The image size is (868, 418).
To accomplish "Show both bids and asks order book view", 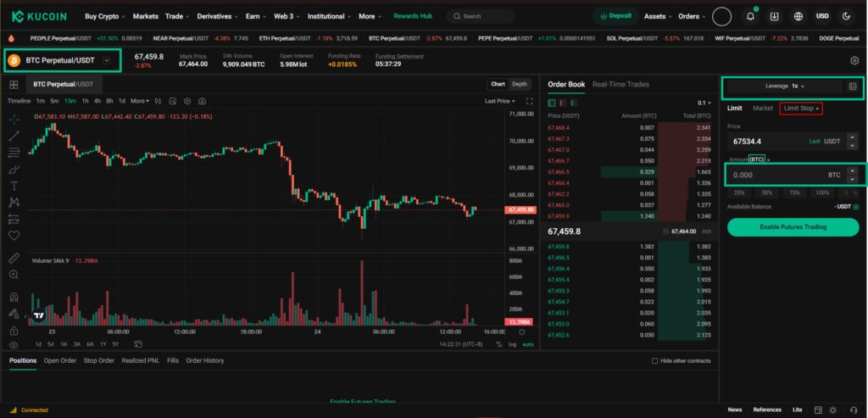I will pos(551,103).
